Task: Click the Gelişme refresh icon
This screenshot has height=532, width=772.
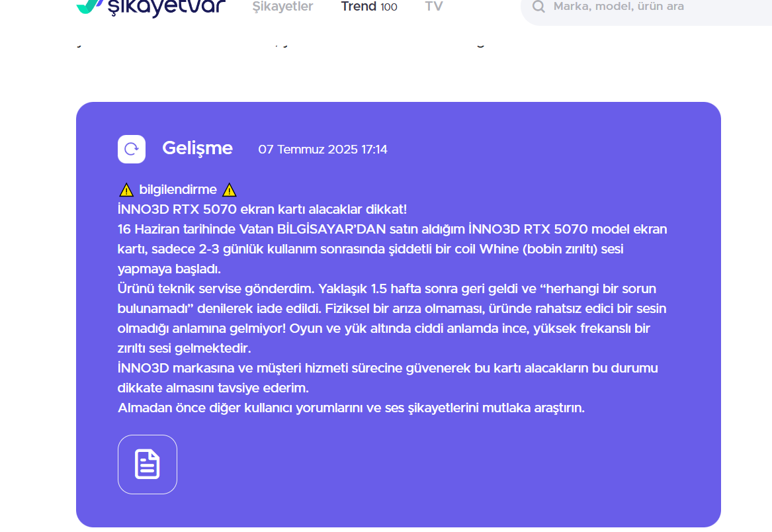Action: tap(132, 149)
